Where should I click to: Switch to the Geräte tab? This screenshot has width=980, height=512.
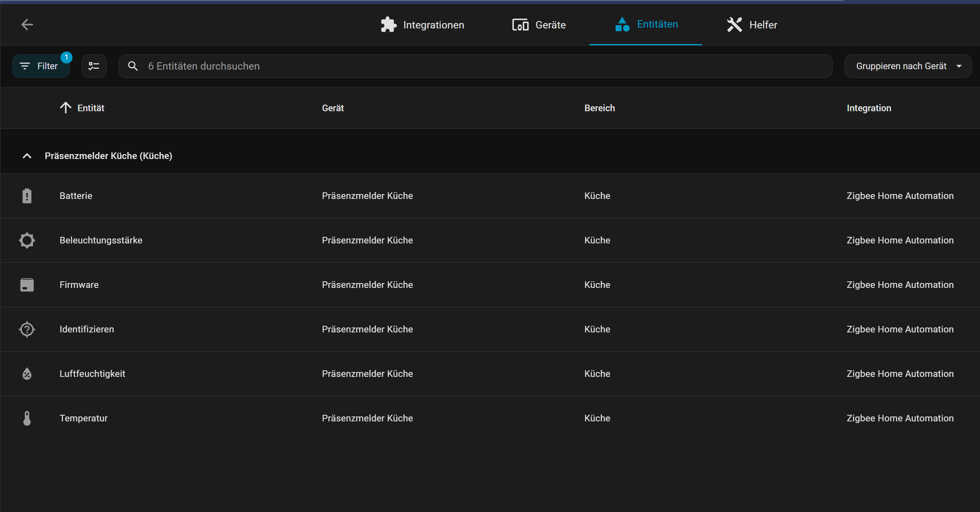(539, 25)
